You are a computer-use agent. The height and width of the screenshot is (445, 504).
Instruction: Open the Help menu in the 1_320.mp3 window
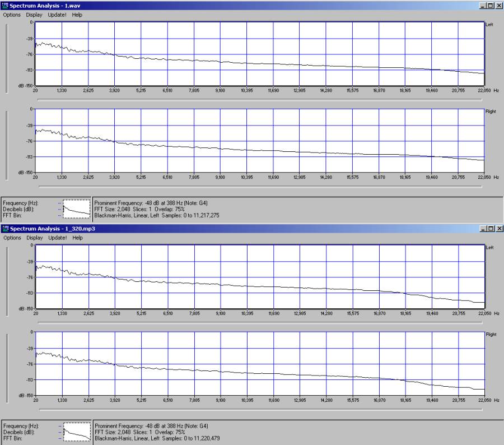(x=77, y=238)
